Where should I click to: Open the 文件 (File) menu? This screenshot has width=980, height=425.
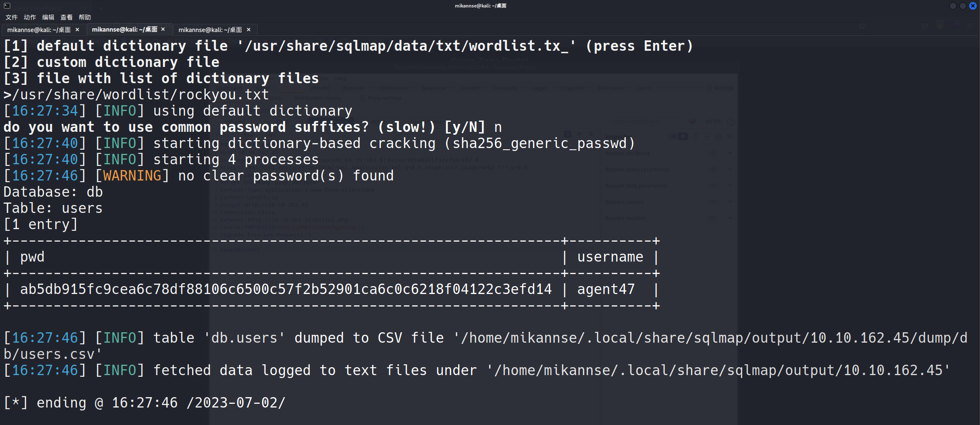coord(11,17)
